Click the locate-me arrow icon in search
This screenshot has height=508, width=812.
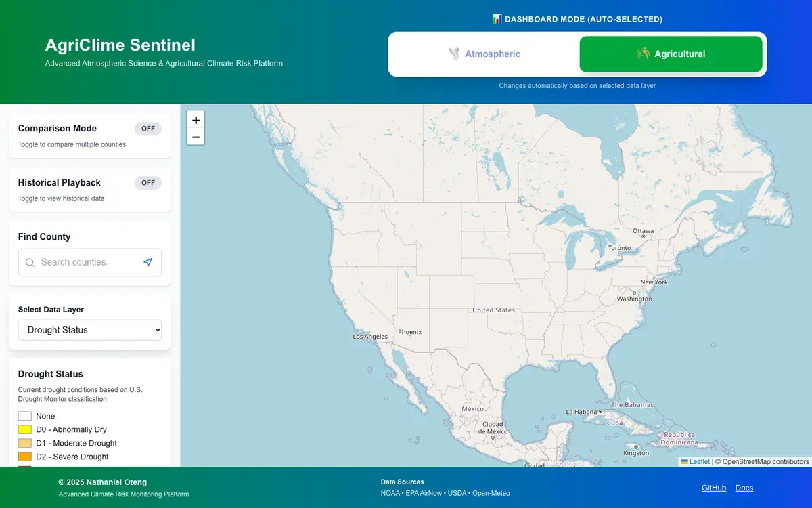(148, 262)
